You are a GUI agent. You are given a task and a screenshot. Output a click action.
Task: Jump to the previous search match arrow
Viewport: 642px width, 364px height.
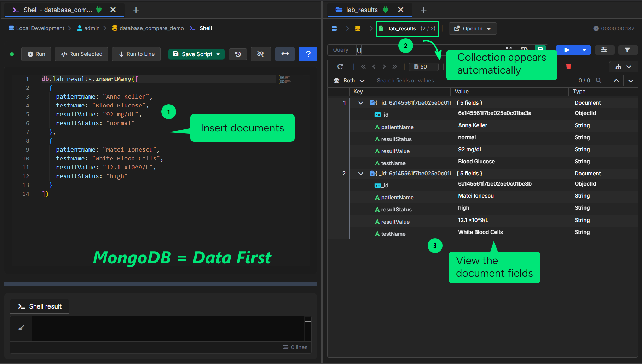click(x=616, y=81)
